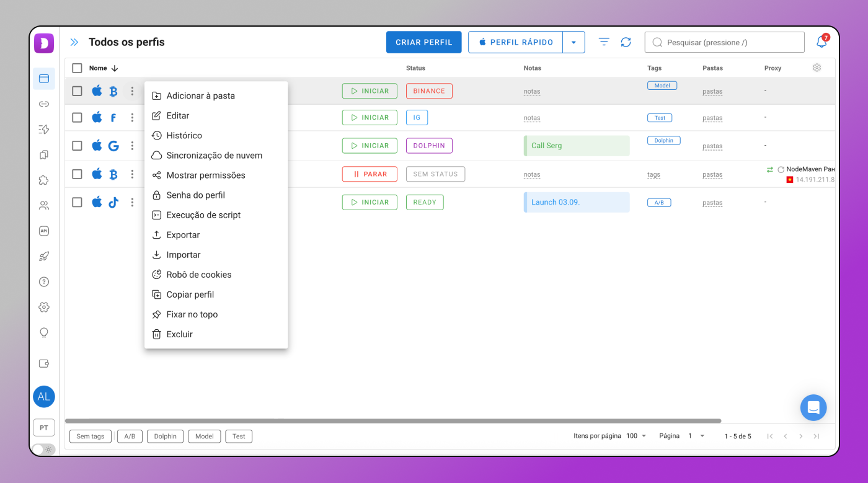Open the AL user avatar
The image size is (868, 483).
pyautogui.click(x=44, y=397)
